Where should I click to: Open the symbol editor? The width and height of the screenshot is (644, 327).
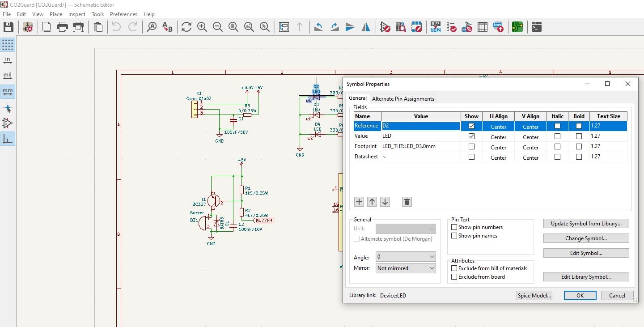(x=385, y=27)
